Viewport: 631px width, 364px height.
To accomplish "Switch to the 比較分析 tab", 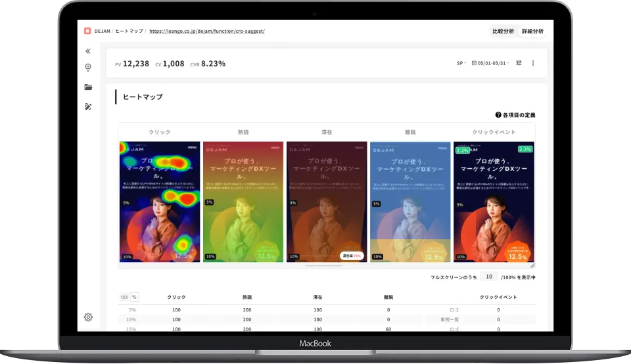I will 503,31.
